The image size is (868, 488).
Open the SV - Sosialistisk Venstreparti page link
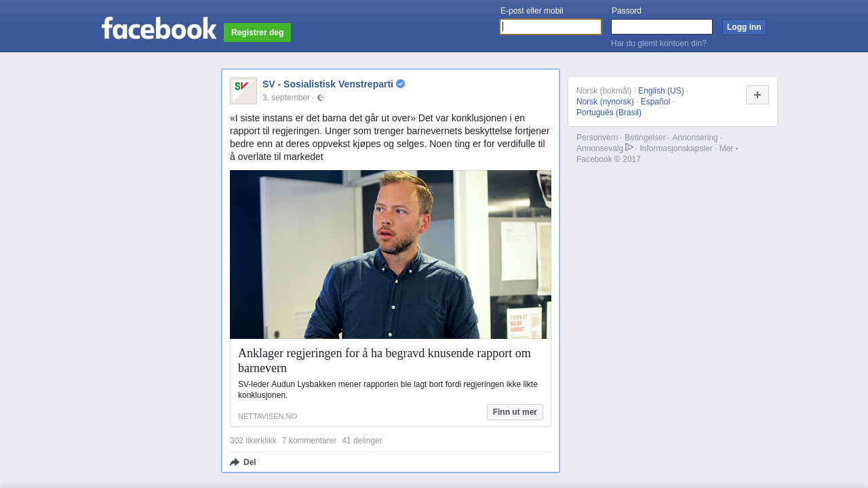click(x=328, y=84)
